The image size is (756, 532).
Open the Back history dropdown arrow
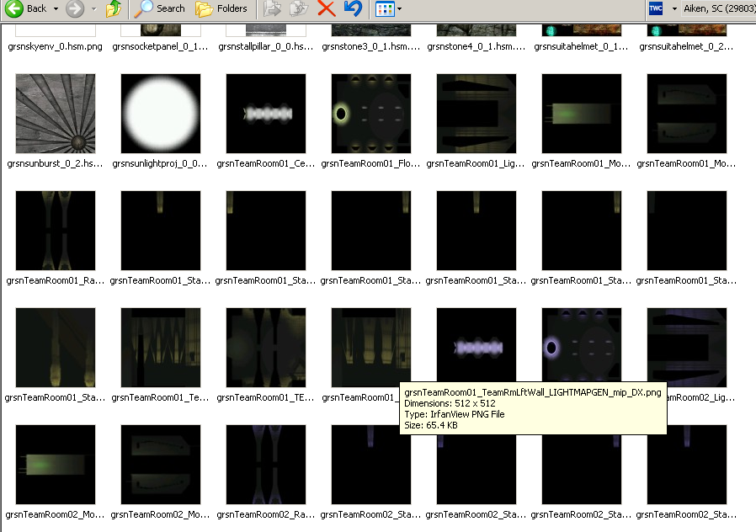click(56, 8)
